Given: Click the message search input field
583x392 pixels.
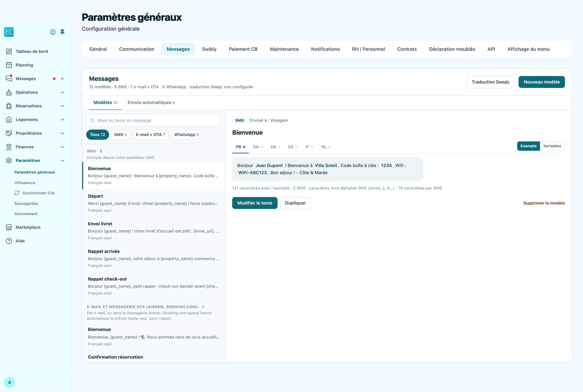Looking at the screenshot, I should point(153,120).
